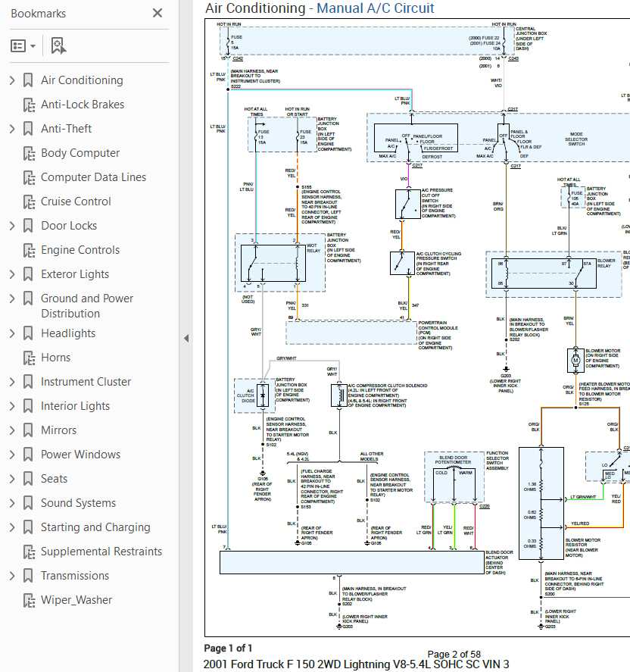Click the 2001 Ford Truck F 150 caption
630x672 pixels.
pos(357,664)
